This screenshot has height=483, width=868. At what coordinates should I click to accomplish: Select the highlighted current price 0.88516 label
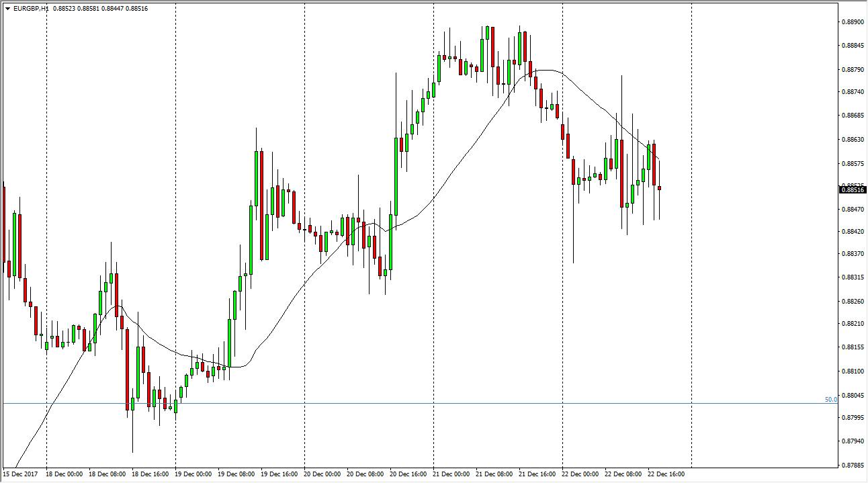[x=852, y=190]
